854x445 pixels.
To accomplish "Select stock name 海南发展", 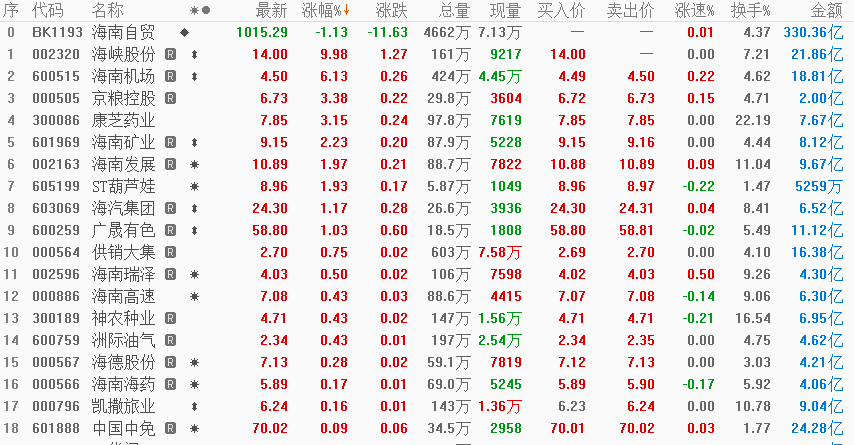I will (x=123, y=164).
